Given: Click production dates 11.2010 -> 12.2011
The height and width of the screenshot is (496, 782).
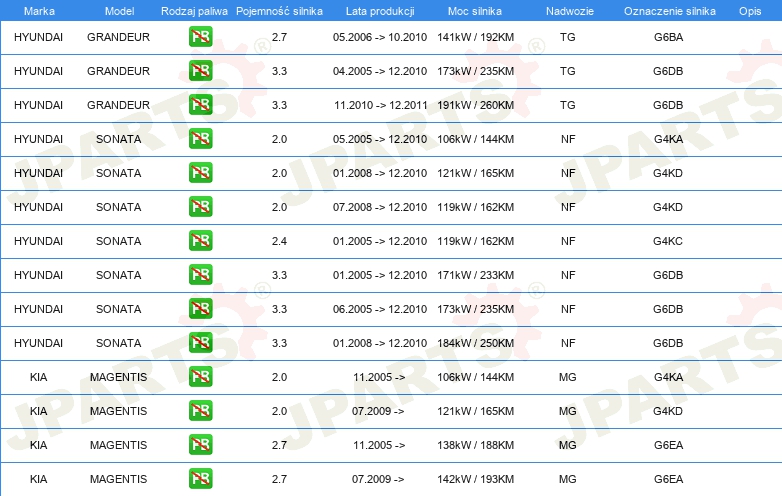Looking at the screenshot, I should (381, 105).
